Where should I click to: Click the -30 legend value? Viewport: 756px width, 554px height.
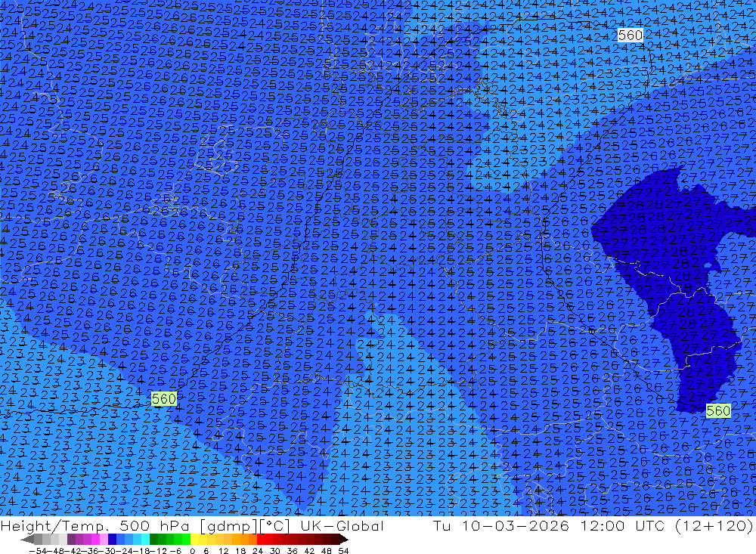pyautogui.click(x=106, y=551)
